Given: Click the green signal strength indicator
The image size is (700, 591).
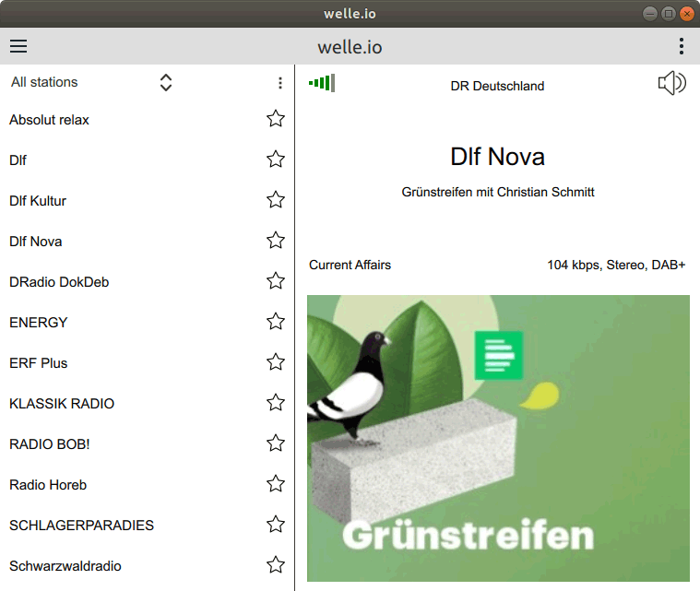Looking at the screenshot, I should (321, 84).
